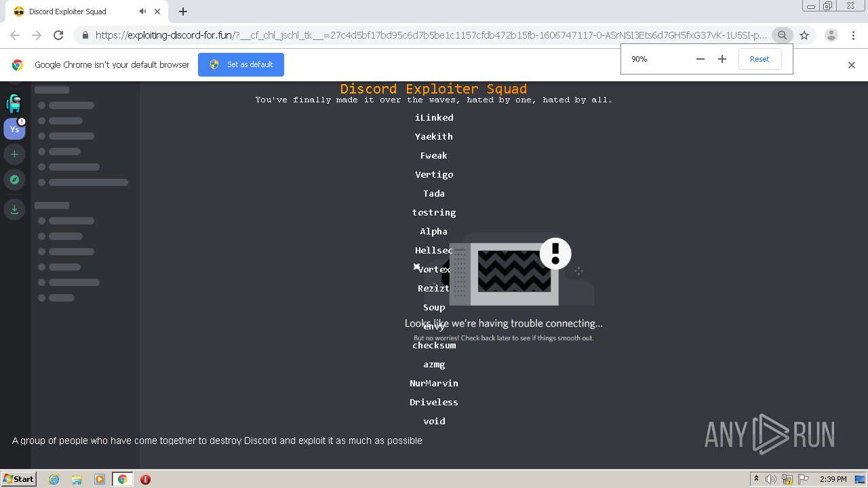Open the Chrome profile avatar
This screenshot has width=868, height=488.
point(831,35)
